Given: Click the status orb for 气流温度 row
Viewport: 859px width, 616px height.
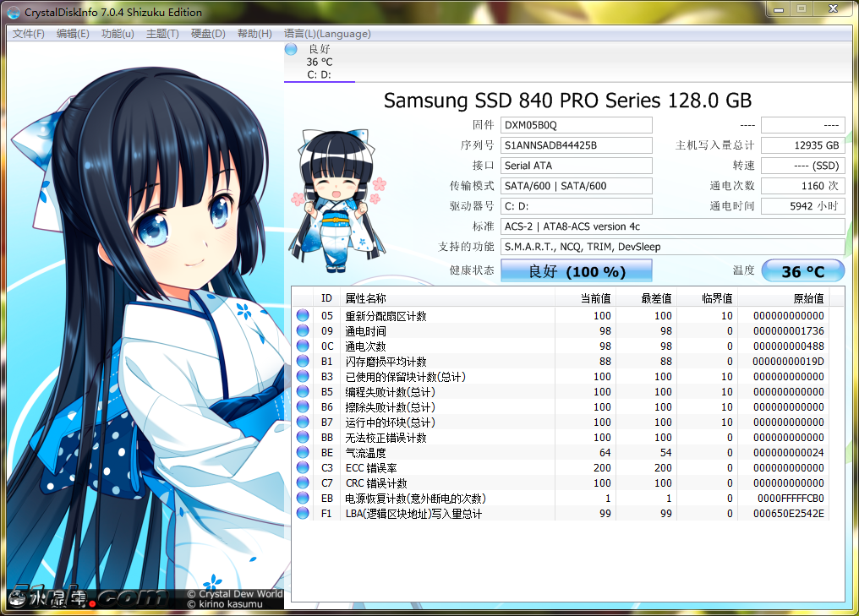Looking at the screenshot, I should [x=303, y=453].
